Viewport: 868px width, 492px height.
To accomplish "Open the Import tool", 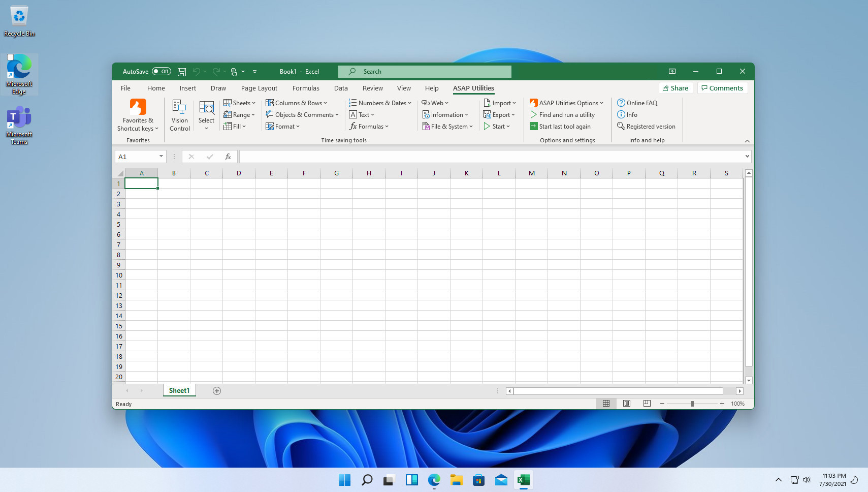I will coord(500,103).
